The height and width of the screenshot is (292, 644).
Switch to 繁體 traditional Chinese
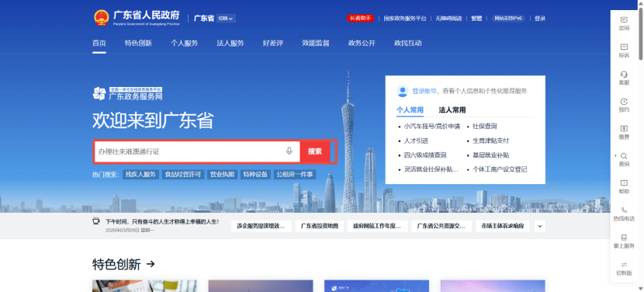[x=476, y=19]
